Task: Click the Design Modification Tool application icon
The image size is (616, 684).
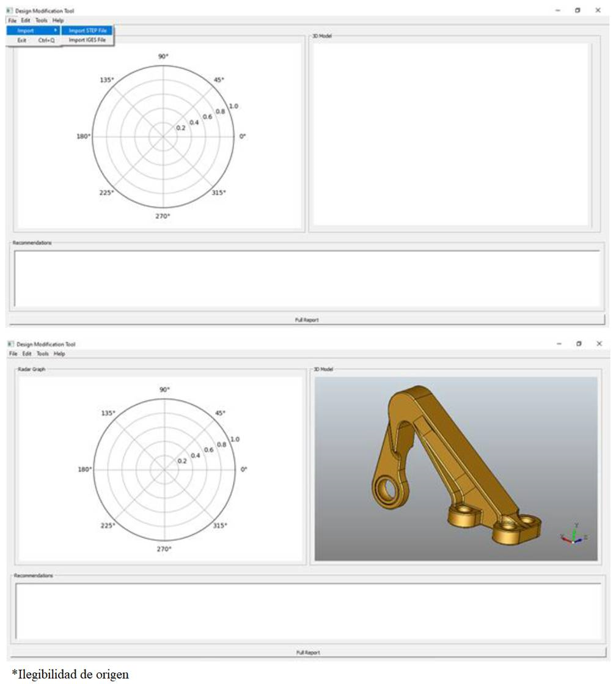Action: (9, 9)
